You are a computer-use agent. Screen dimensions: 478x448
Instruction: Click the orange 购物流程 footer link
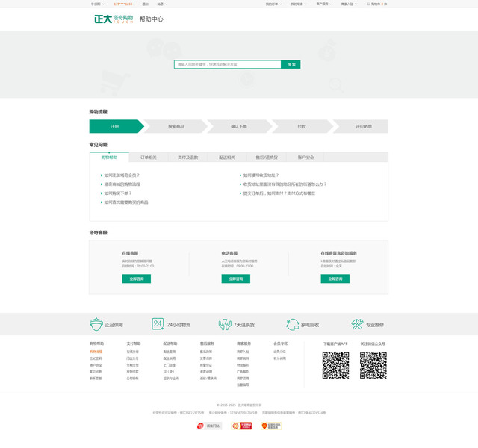pyautogui.click(x=96, y=352)
